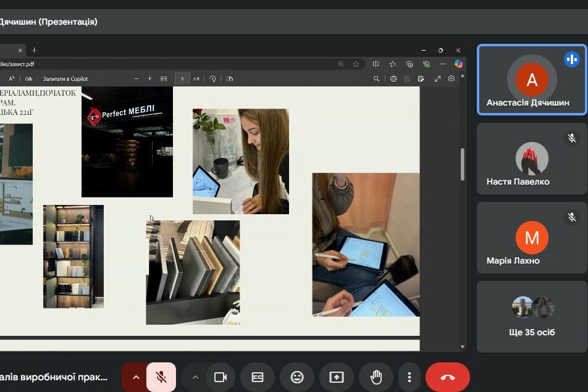Screen dimensions: 588x392
Task: Send a reaction with the emoji button
Action: point(297,377)
